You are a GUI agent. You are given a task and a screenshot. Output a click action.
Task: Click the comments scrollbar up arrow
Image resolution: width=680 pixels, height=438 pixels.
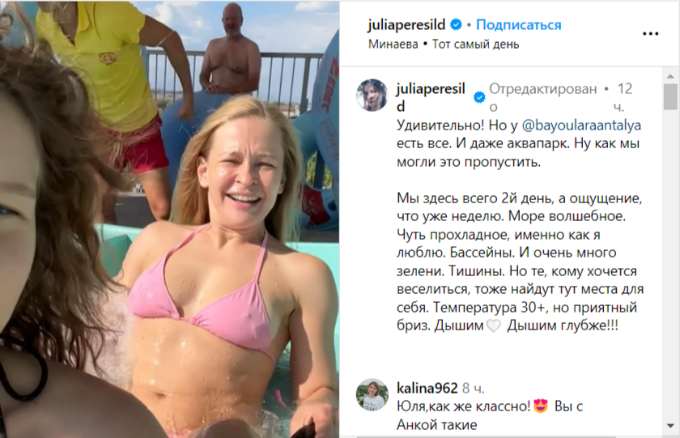670,76
